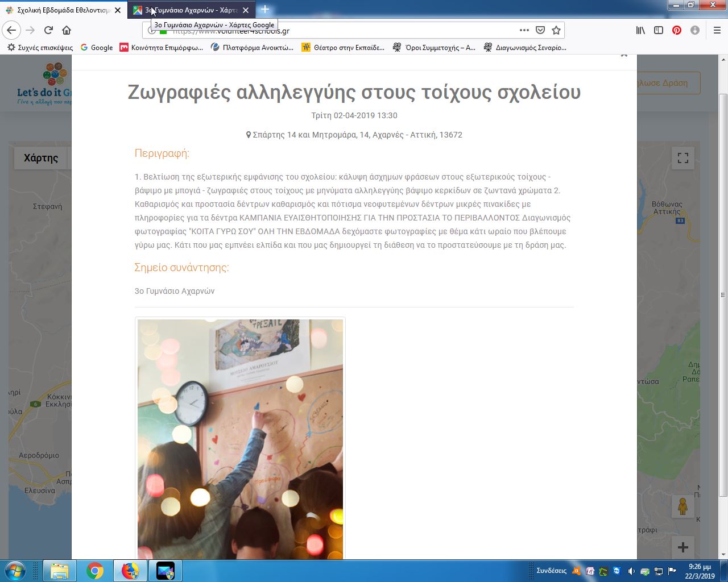Open the Google bookmark

click(97, 48)
